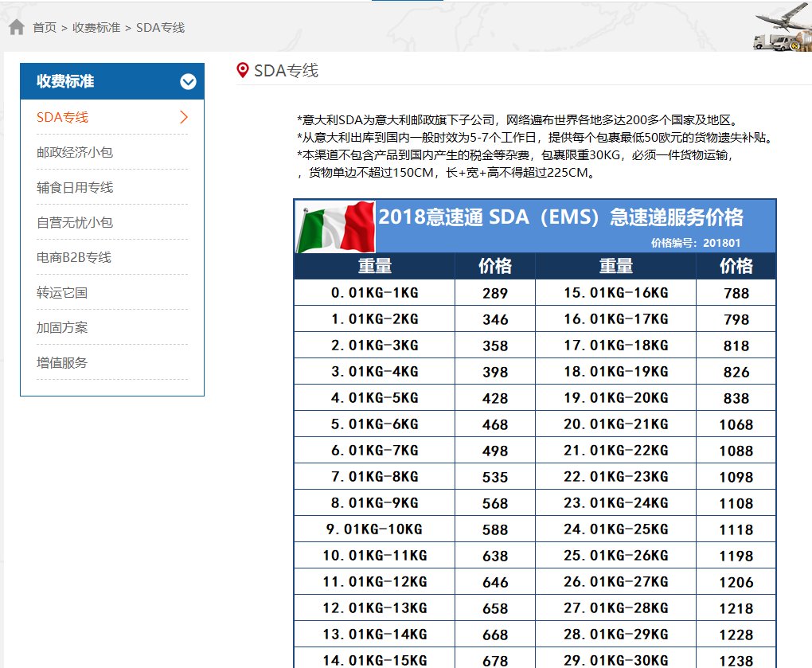Screen dimensions: 812x668
Task: Click the weight cell 3.01KG-4KG
Action: (375, 371)
